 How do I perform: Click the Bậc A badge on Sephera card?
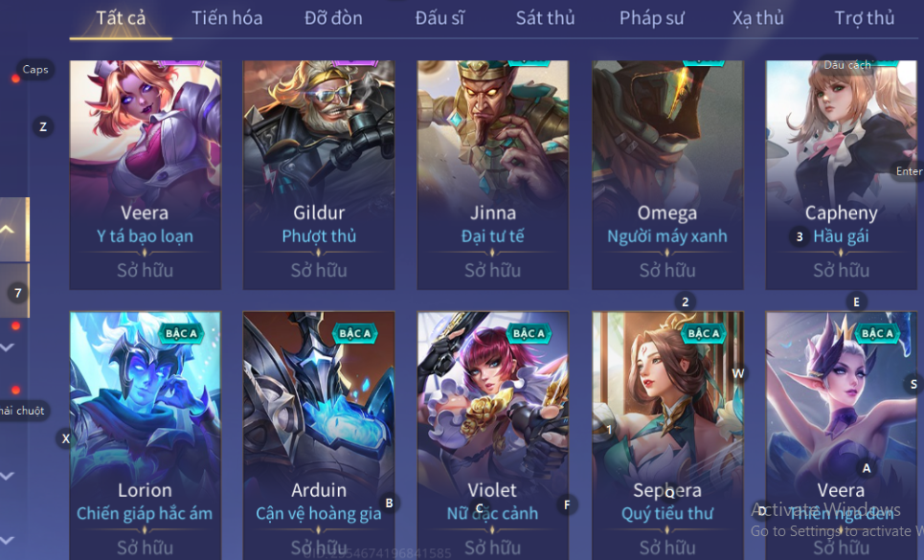pos(703,334)
